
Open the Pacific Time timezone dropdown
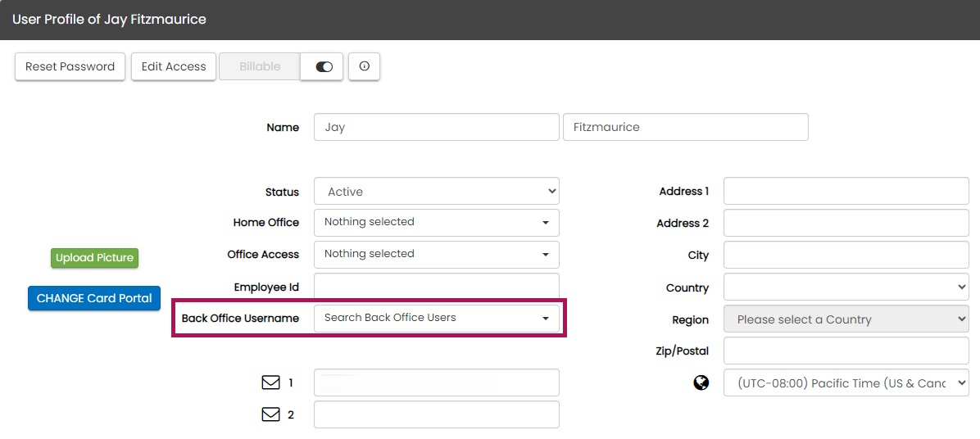tap(846, 383)
